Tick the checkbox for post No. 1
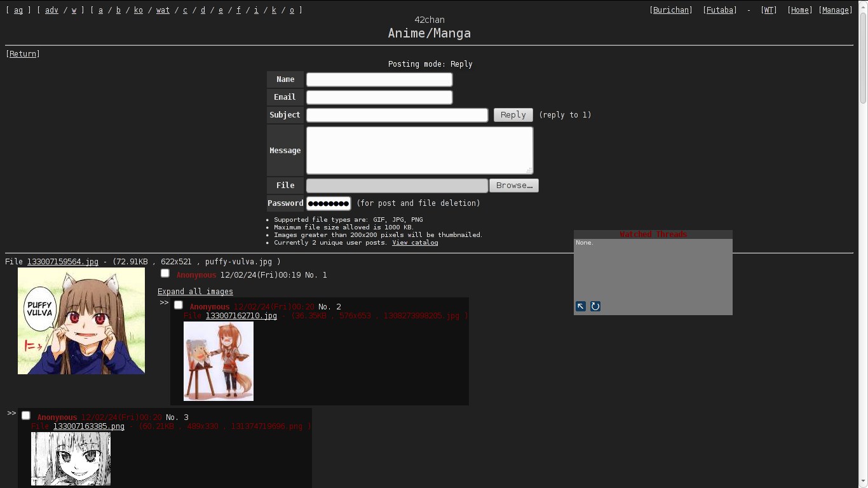This screenshot has height=488, width=868. coord(165,273)
